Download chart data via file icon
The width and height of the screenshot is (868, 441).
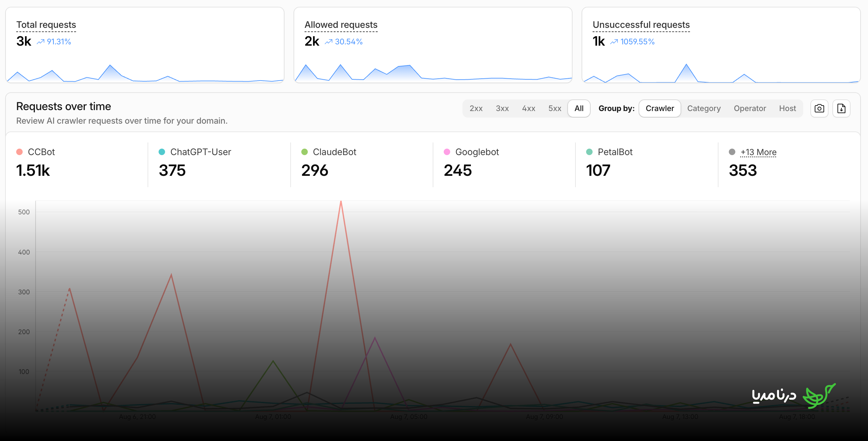point(841,108)
